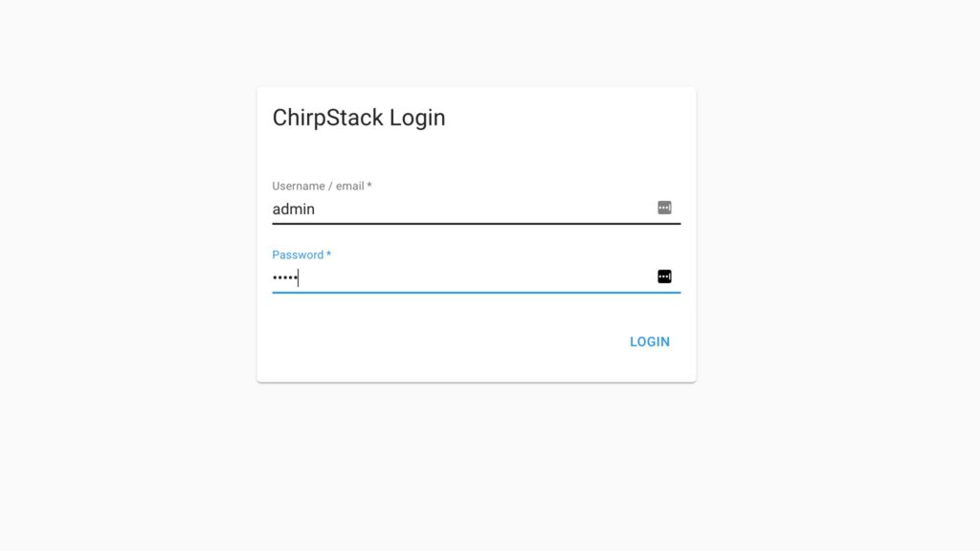Viewport: 980px width, 551px height.
Task: Click the ChirpStack Login heading
Action: pyautogui.click(x=359, y=117)
